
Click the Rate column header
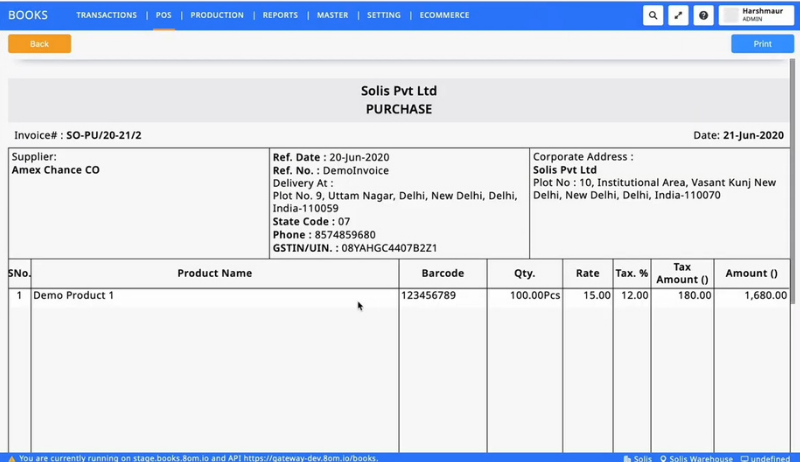(x=588, y=273)
